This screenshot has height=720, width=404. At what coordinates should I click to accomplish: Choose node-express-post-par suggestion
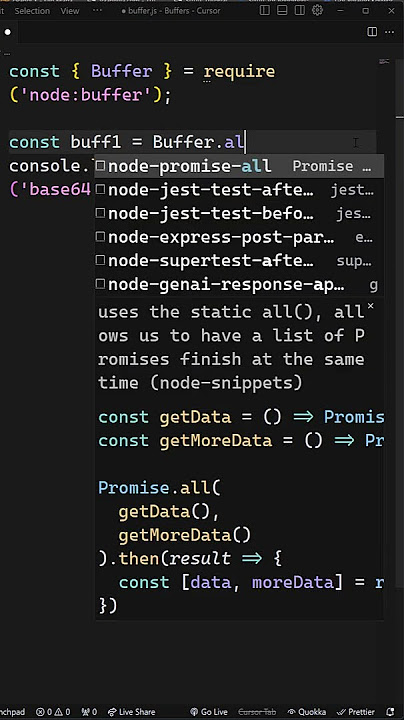coord(239,237)
